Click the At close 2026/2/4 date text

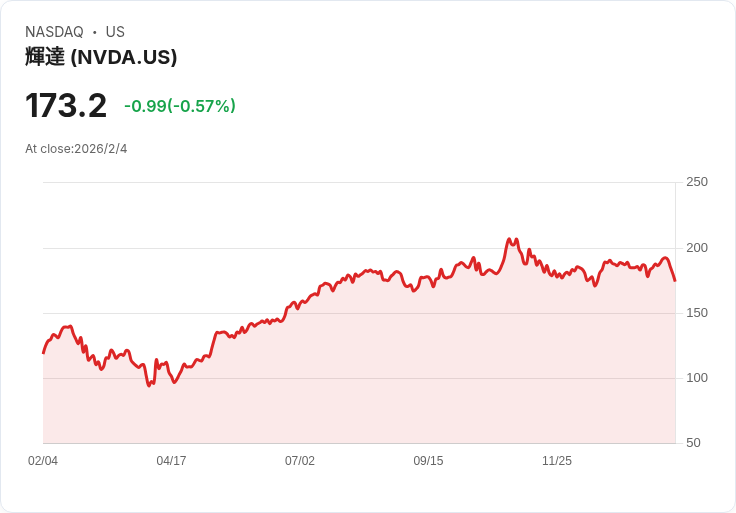click(76, 149)
